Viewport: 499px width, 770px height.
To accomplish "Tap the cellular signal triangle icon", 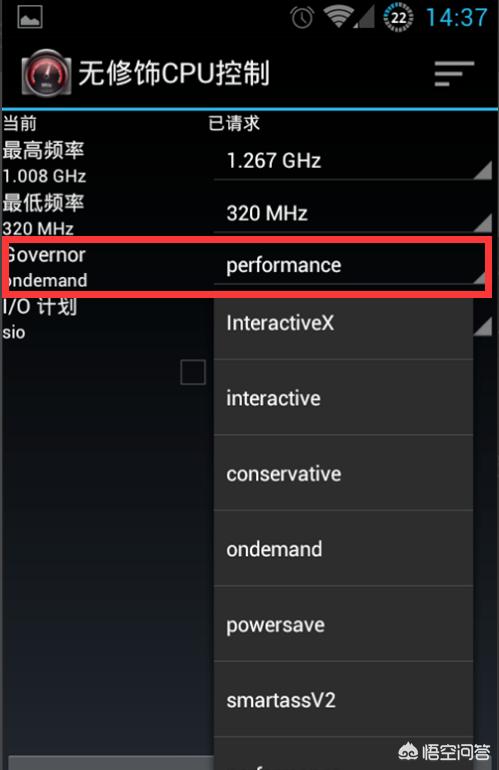I will click(x=364, y=18).
